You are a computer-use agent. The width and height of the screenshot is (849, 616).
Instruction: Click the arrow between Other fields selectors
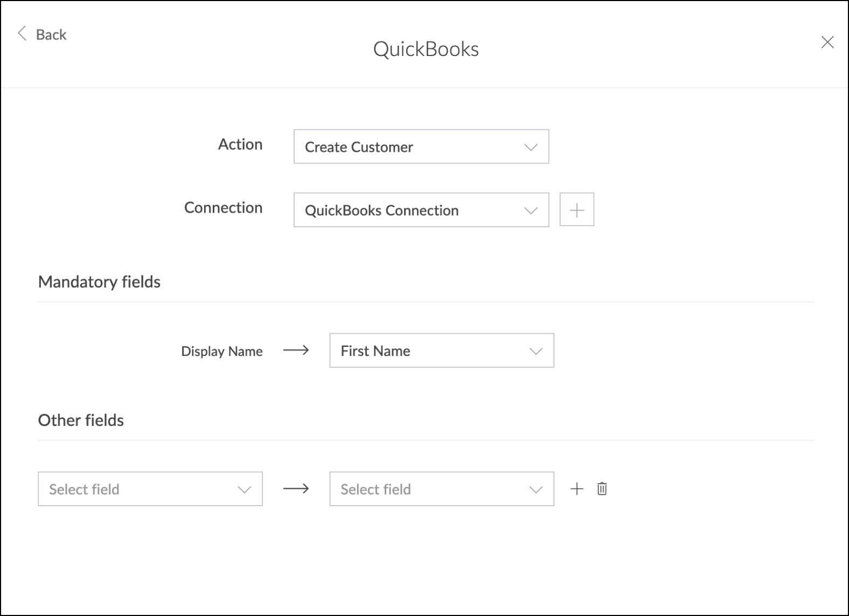[x=296, y=488]
